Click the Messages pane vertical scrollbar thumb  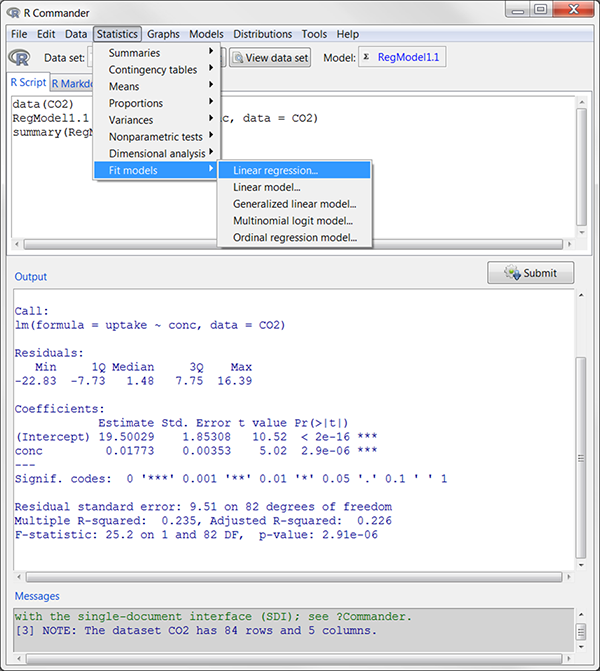581,631
